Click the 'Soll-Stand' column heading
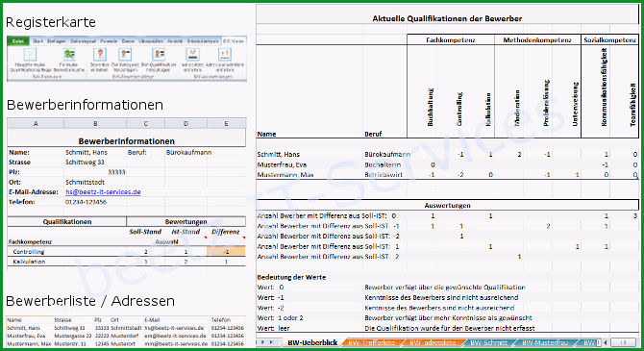This screenshot has height=351, width=644. tap(145, 232)
